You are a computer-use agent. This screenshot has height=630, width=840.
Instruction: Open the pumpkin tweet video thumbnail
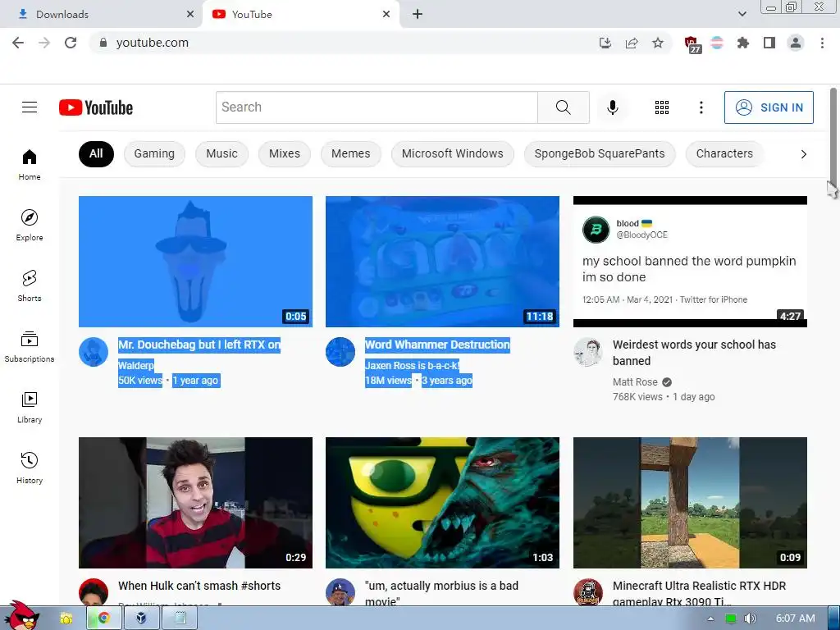click(690, 262)
